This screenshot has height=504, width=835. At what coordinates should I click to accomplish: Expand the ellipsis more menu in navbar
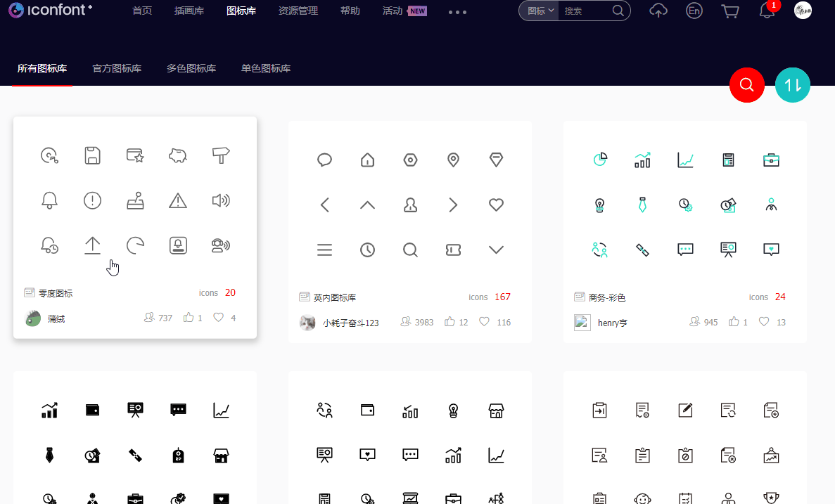coord(457,11)
